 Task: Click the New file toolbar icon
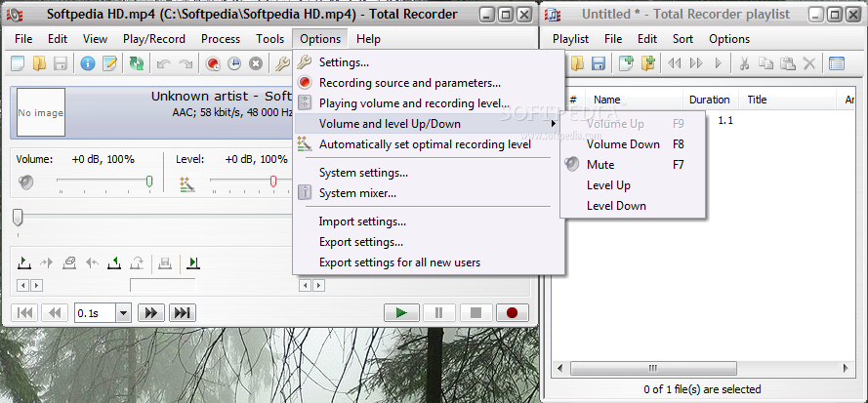18,63
